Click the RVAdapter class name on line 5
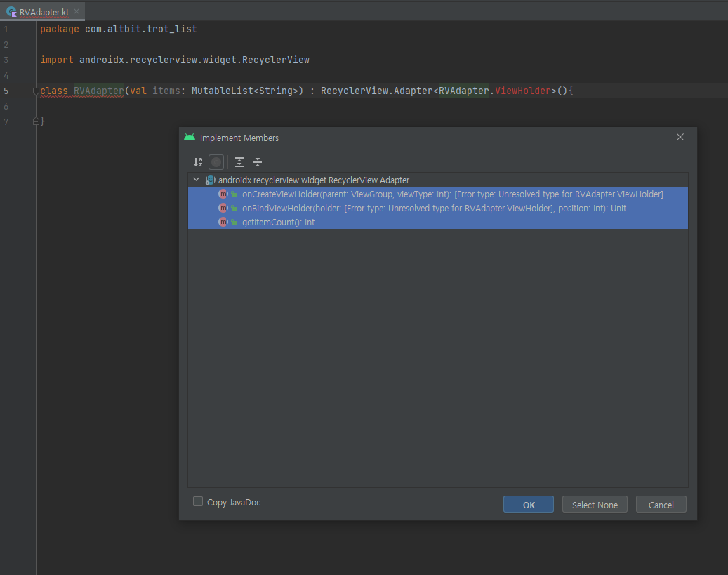This screenshot has width=728, height=575. (x=98, y=91)
